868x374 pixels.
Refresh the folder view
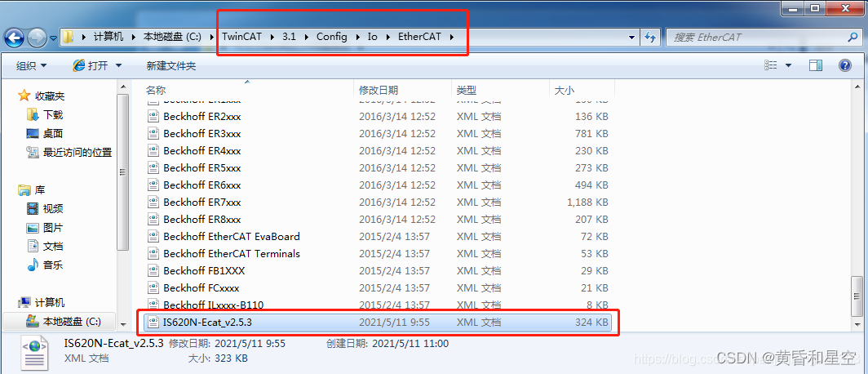click(650, 37)
